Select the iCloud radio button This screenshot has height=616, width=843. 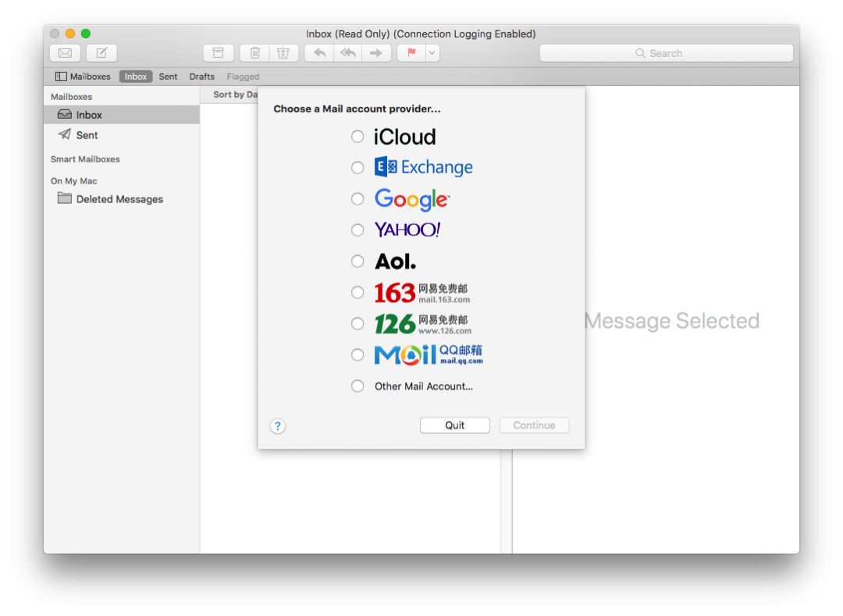tap(357, 137)
